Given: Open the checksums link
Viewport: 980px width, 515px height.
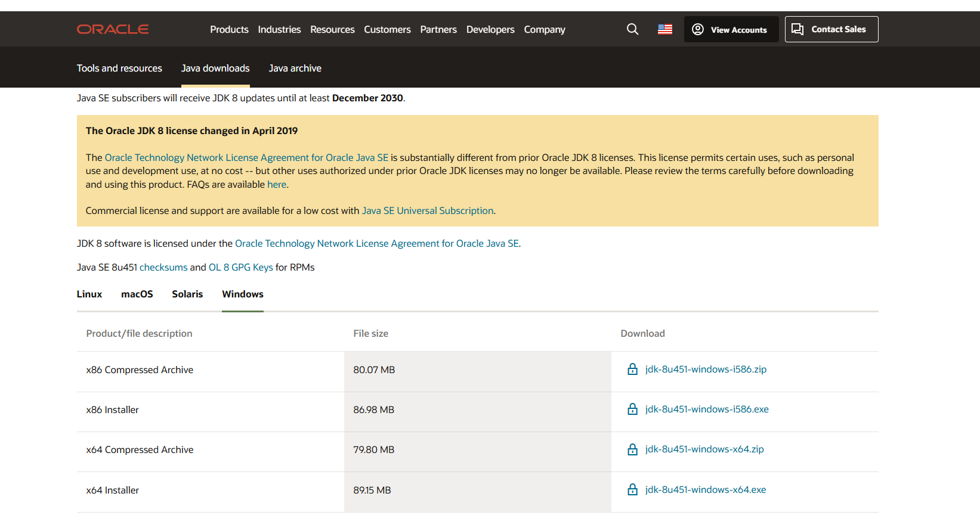Looking at the screenshot, I should click(x=163, y=267).
